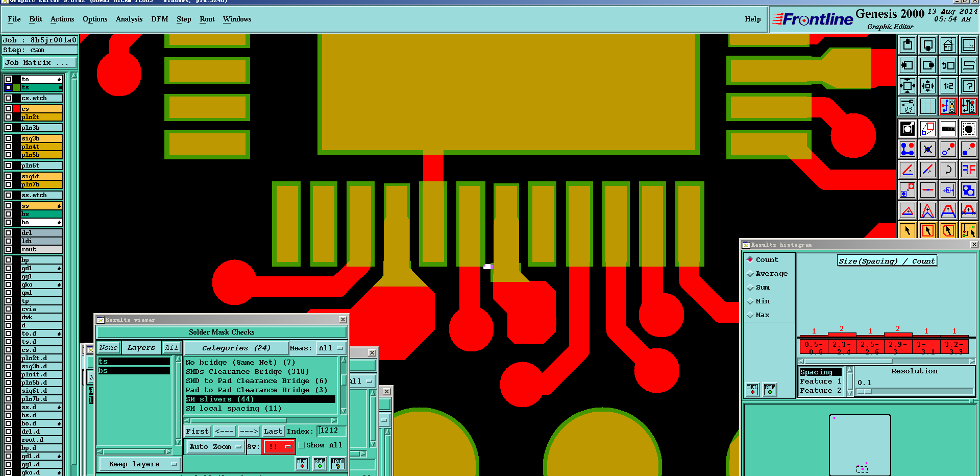Click the mirrored F flip icon
This screenshot has height=476, width=980.
pos(969,170)
